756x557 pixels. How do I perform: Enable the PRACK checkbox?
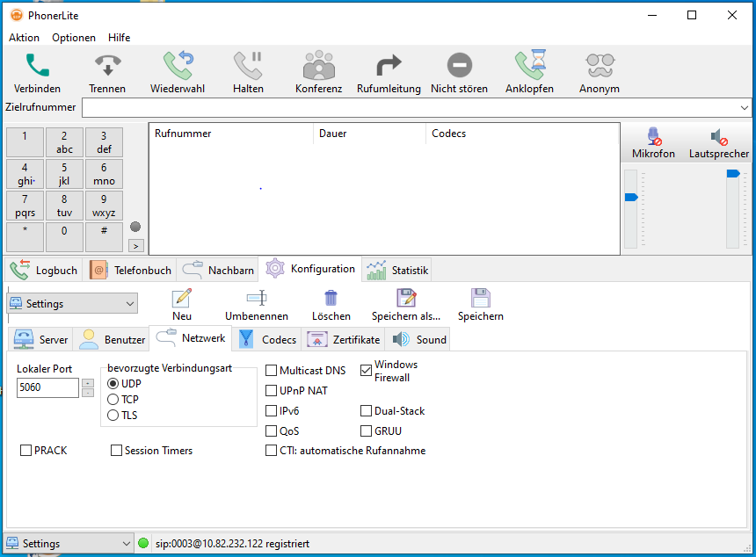[x=25, y=450]
